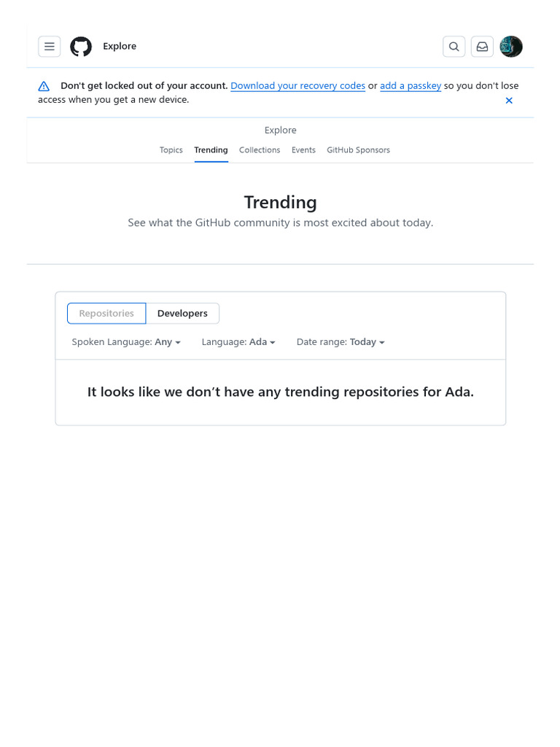Switch to the Developers view
This screenshot has height=747, width=560.
[182, 314]
